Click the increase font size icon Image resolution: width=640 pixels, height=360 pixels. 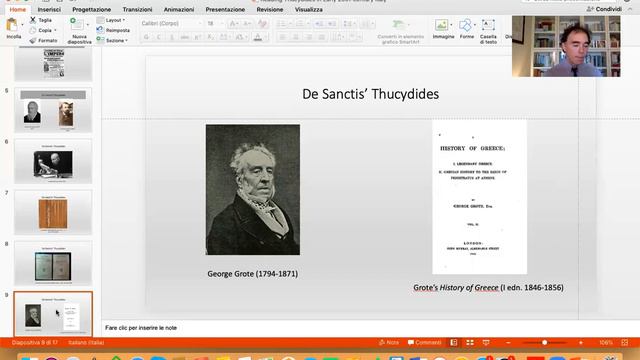(x=233, y=24)
